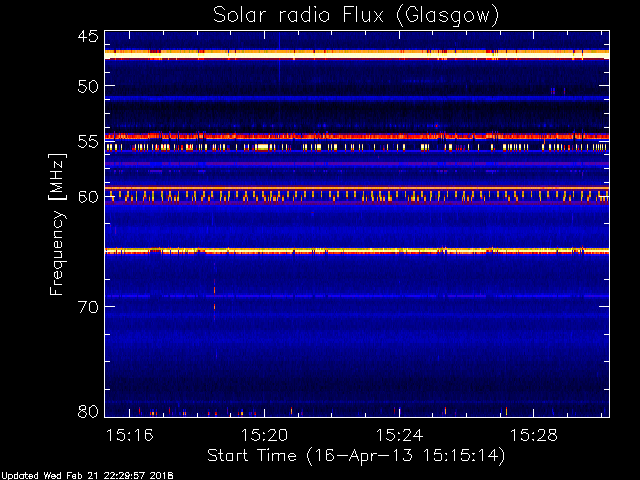Click the x-axis label "Start Time (16-Apr-13 15:15:14)"
Viewport: 640px width, 480px height.
click(356, 456)
